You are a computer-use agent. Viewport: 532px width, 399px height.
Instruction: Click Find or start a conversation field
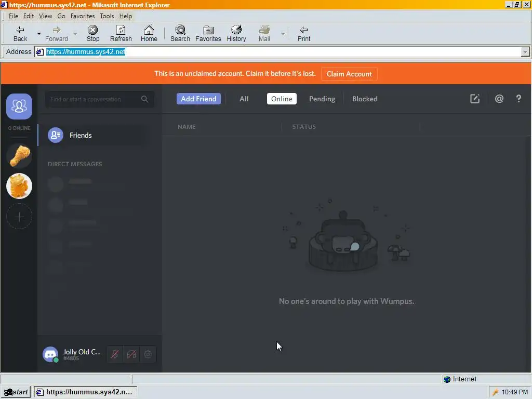(x=100, y=99)
